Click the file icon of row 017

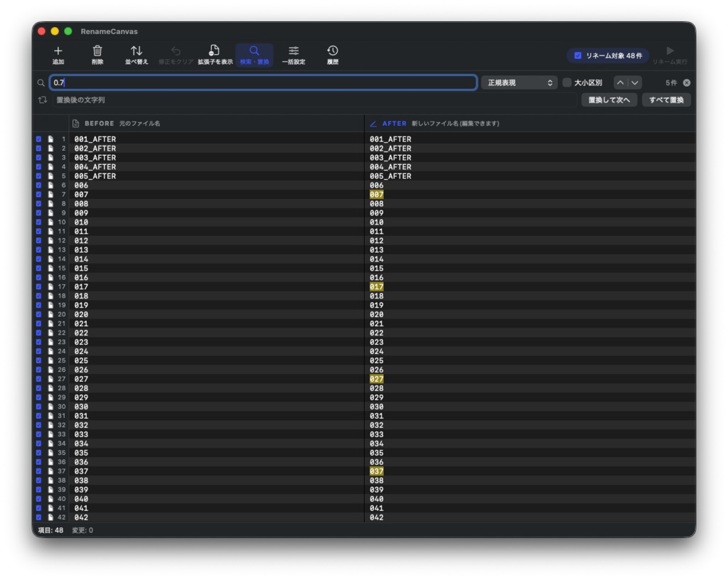50,286
